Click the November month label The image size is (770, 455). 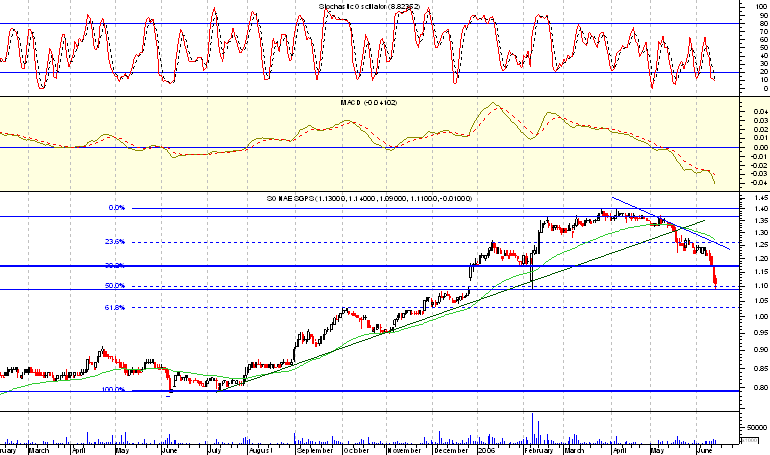click(x=404, y=450)
